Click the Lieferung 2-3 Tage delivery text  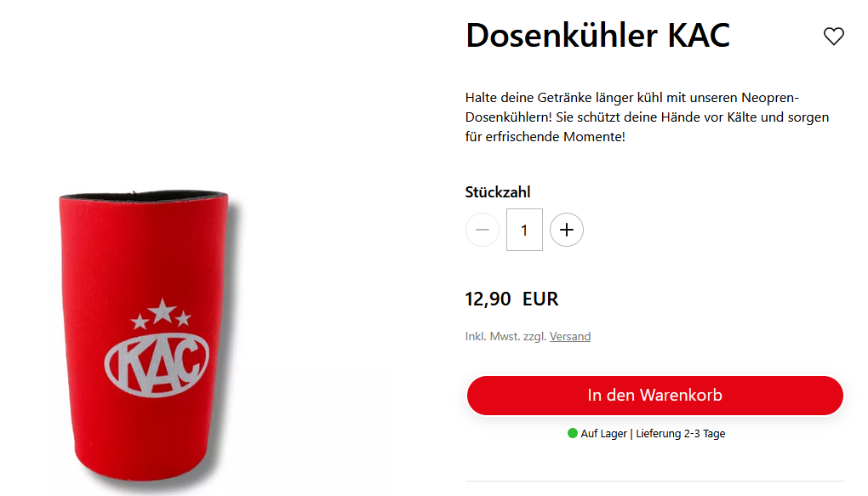pyautogui.click(x=680, y=433)
